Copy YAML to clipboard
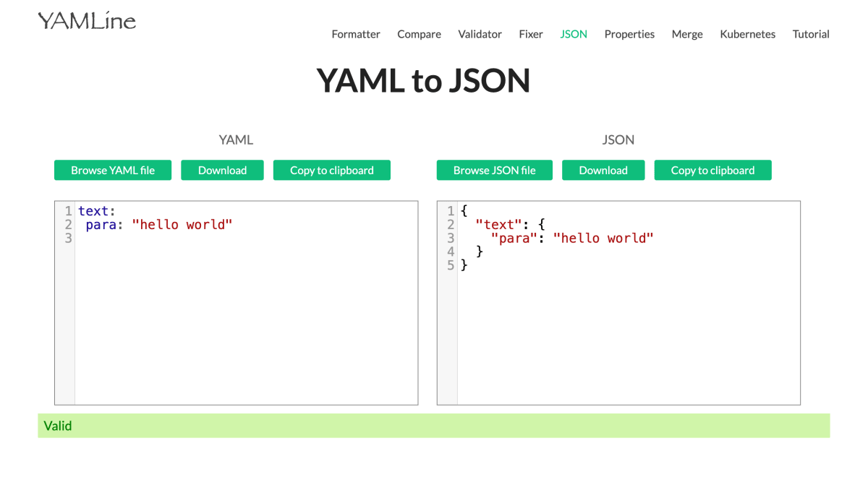 [332, 171]
